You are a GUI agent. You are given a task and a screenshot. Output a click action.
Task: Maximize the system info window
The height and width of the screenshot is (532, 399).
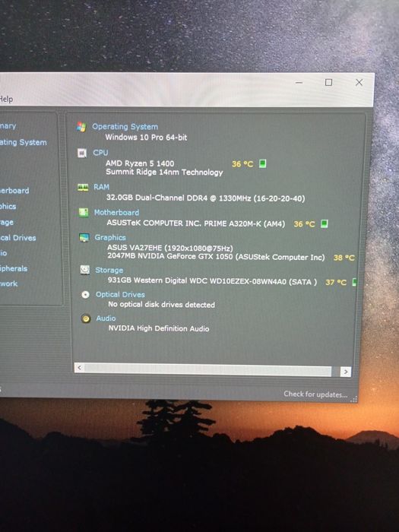[328, 82]
